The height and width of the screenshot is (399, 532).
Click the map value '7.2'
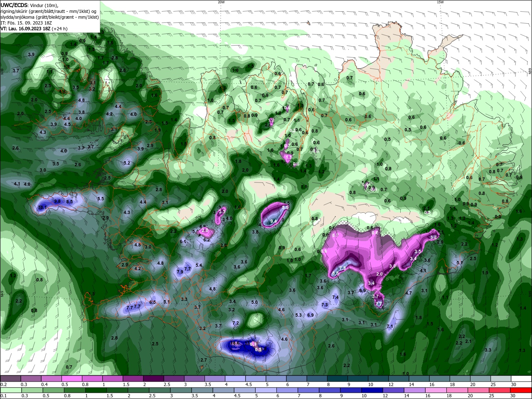(236, 323)
